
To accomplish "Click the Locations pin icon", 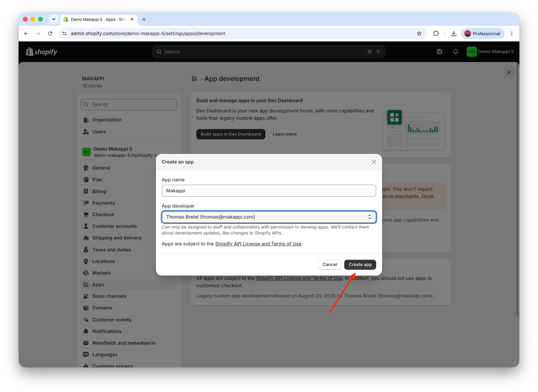I will (86, 261).
